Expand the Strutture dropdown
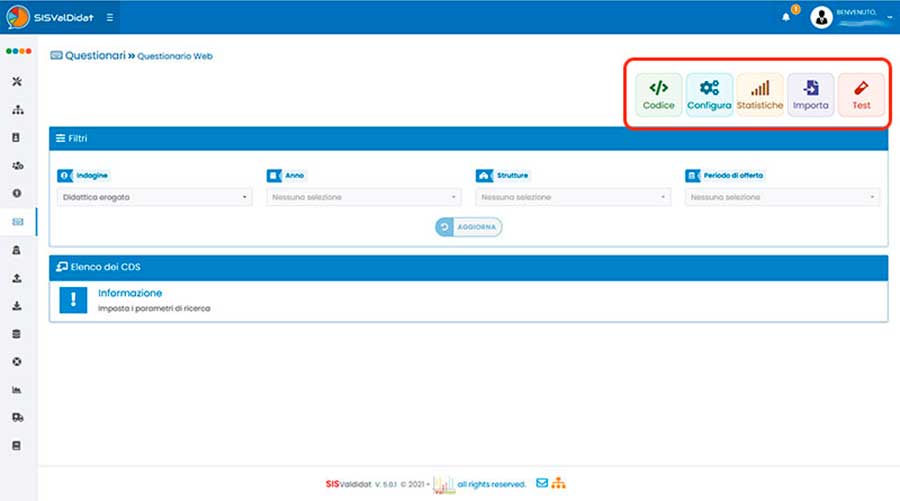Viewport: 900px width, 501px height. tap(573, 198)
